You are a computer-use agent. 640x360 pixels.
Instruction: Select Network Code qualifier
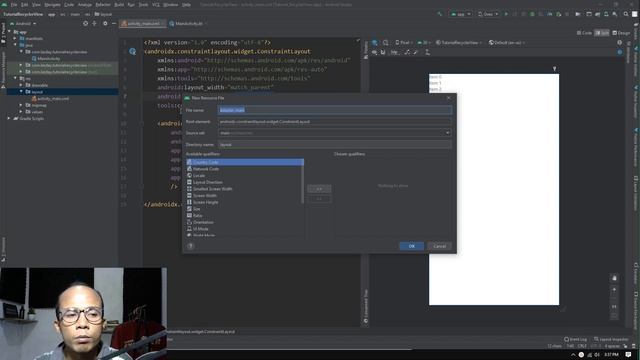pos(245,169)
